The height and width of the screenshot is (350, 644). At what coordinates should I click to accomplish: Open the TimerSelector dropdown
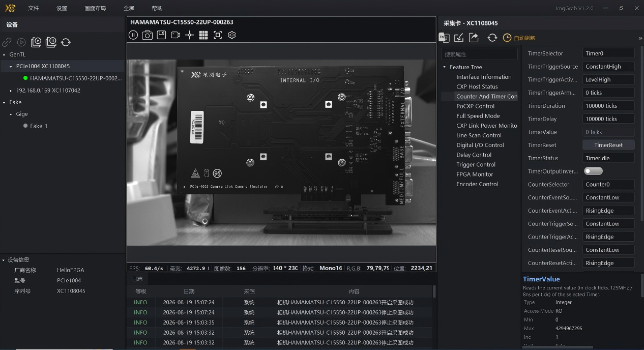[x=608, y=53]
